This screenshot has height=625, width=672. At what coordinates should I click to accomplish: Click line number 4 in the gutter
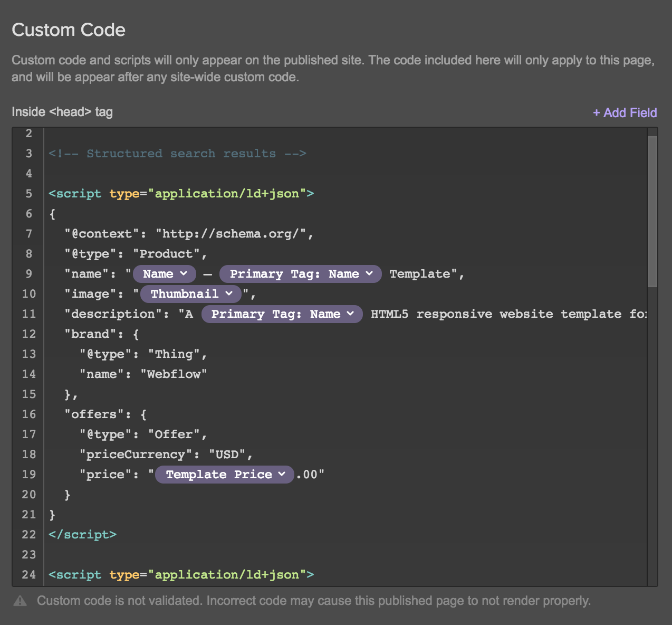tap(29, 174)
